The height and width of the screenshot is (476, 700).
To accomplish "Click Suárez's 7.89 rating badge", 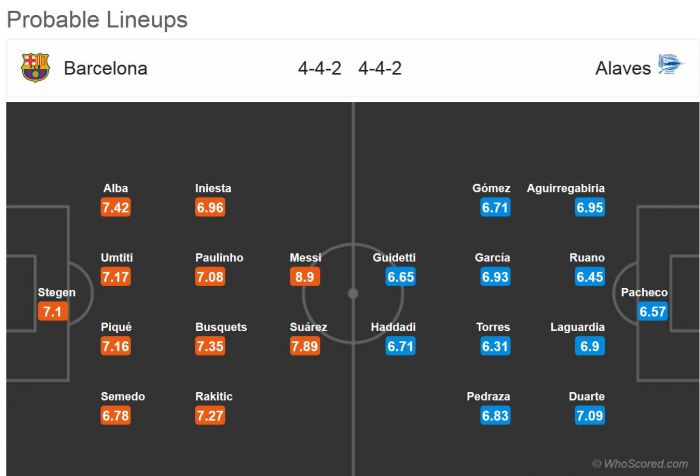I will click(x=305, y=346).
